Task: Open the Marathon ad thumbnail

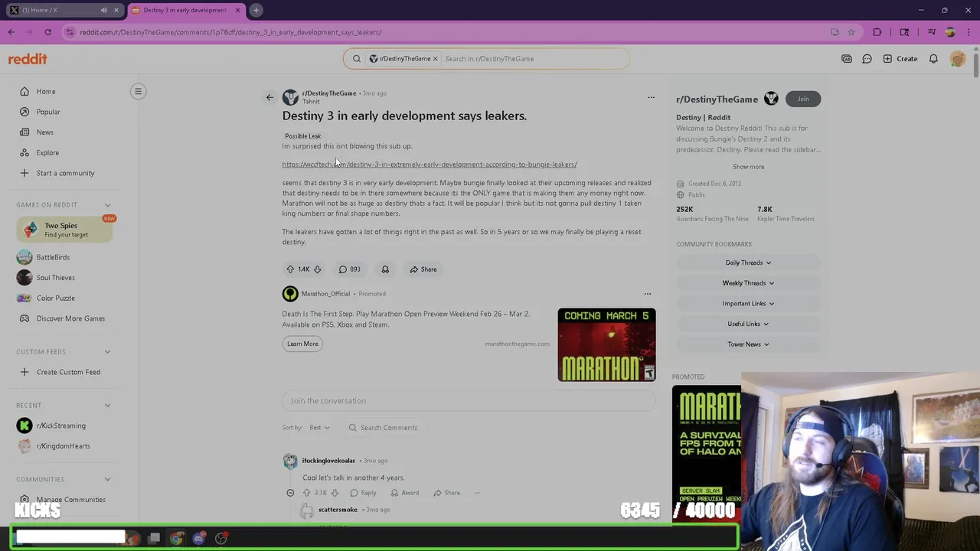Action: pyautogui.click(x=606, y=344)
